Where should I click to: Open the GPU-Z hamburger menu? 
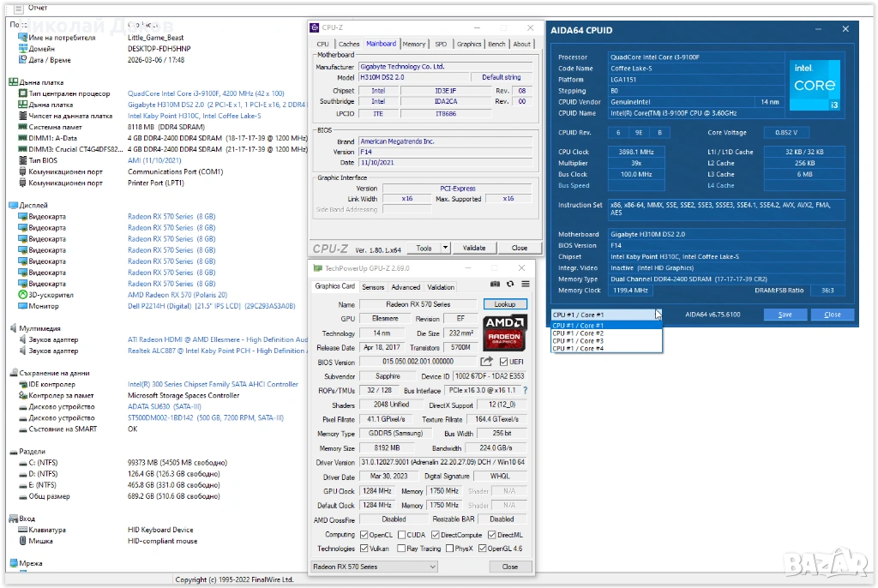526,284
